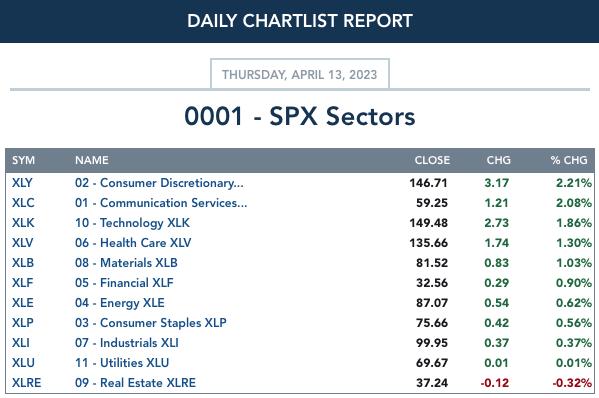The width and height of the screenshot is (599, 398).
Task: Open 01 - Communication Services chart
Action: pos(161,203)
